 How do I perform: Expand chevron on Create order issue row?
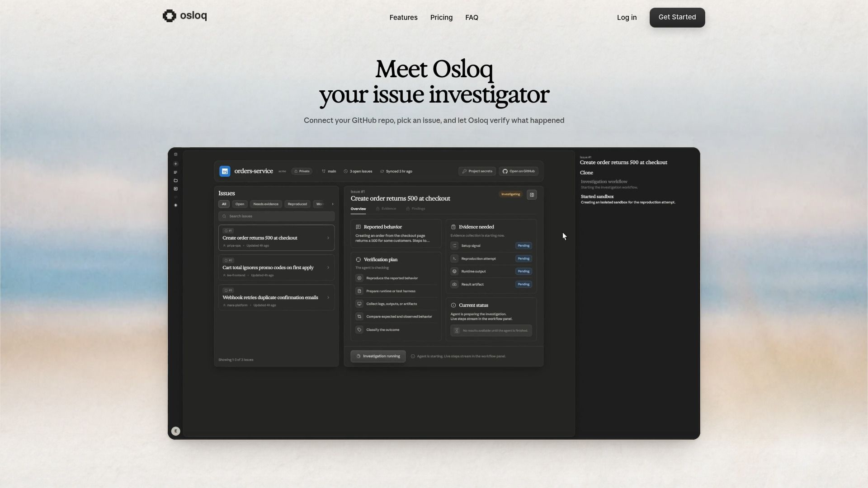pyautogui.click(x=328, y=238)
